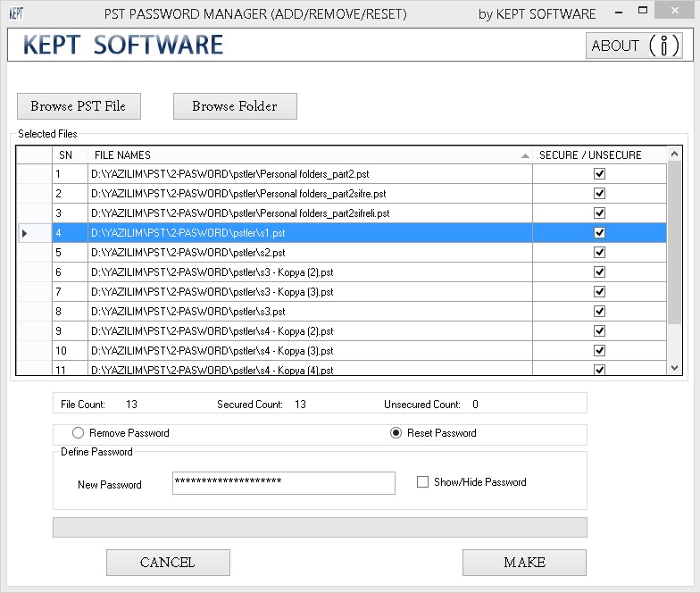Click scroll up arrow of file list
The image size is (700, 593).
click(674, 154)
